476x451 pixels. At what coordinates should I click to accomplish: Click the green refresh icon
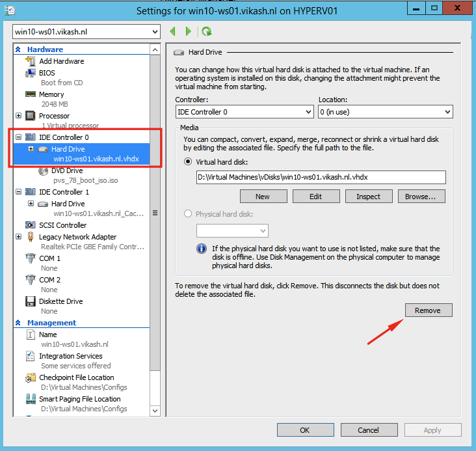[207, 31]
